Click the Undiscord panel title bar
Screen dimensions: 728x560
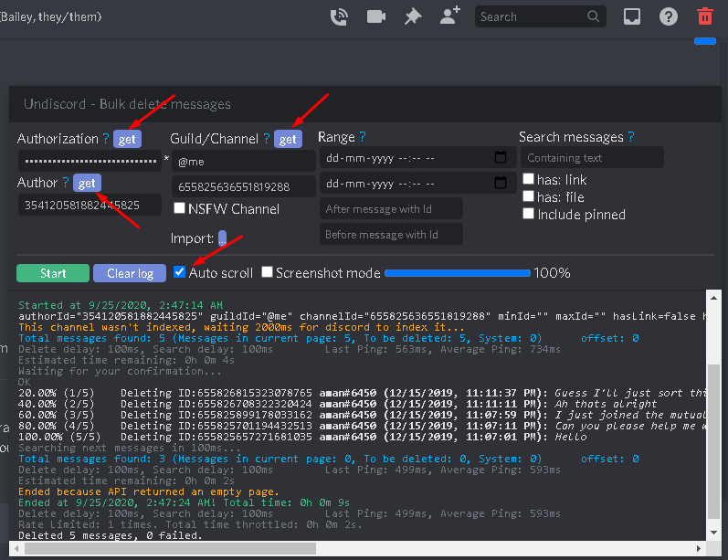tap(365, 104)
